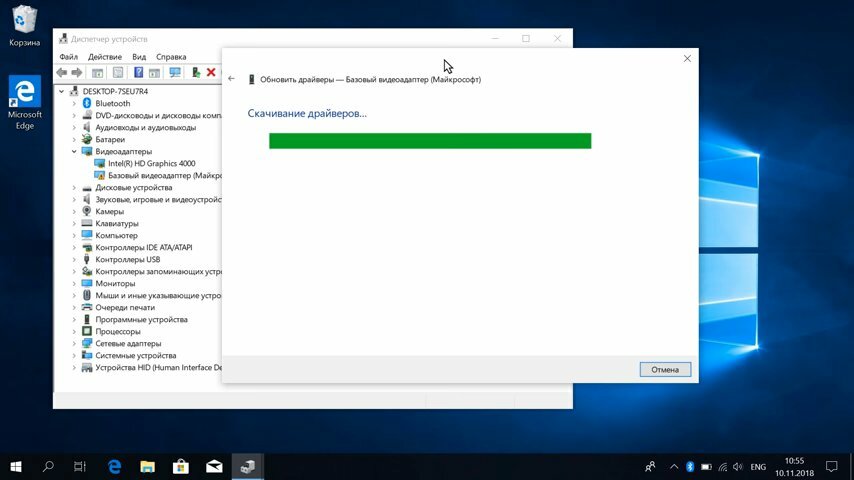Viewport: 854px width, 480px height.
Task: Select Мыши и иные указывающие устройства item
Action: pyautogui.click(x=158, y=295)
